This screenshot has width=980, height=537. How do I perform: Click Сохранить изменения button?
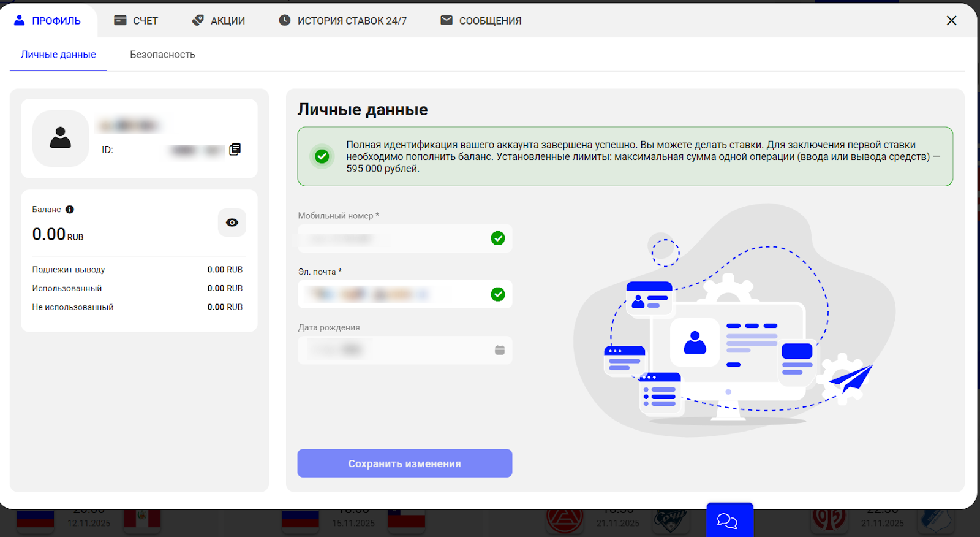coord(405,463)
